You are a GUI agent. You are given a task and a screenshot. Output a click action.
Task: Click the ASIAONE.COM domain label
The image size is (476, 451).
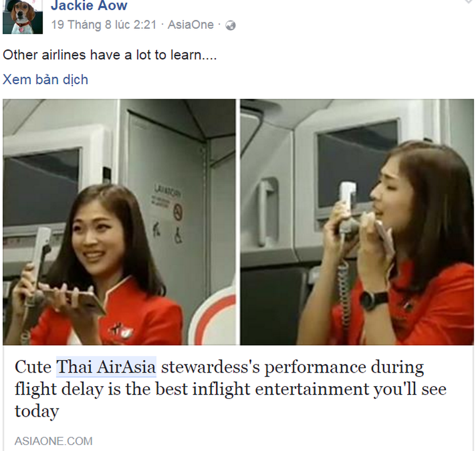coord(53,441)
